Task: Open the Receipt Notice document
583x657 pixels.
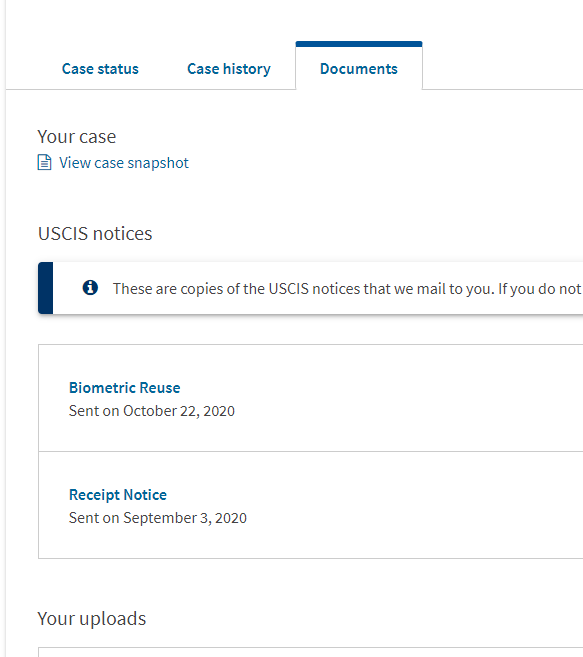Action: [118, 495]
